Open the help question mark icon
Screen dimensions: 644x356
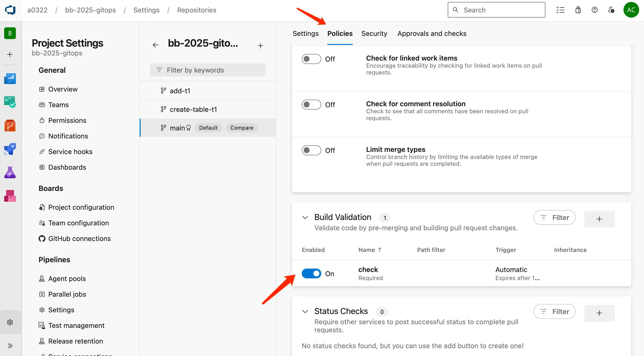click(594, 10)
